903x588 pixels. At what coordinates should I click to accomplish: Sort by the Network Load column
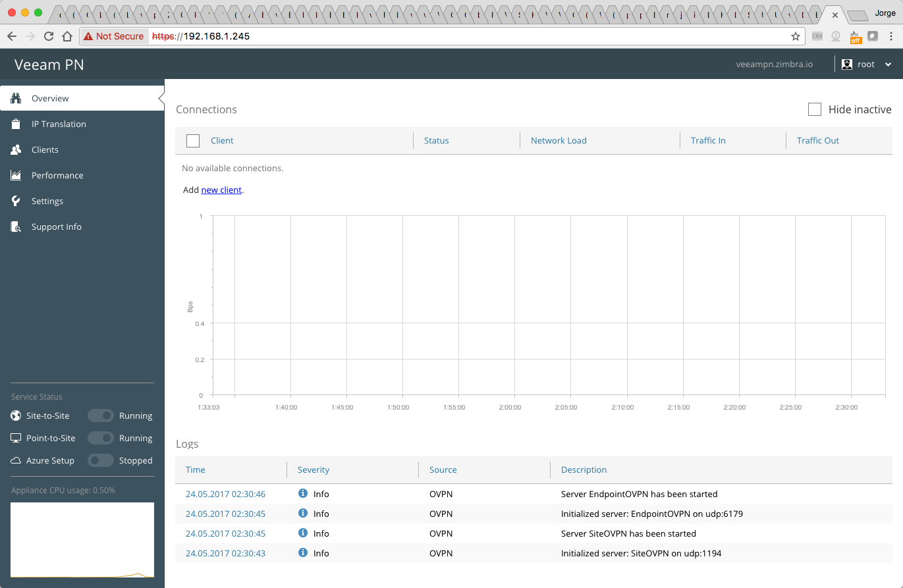[x=559, y=140]
